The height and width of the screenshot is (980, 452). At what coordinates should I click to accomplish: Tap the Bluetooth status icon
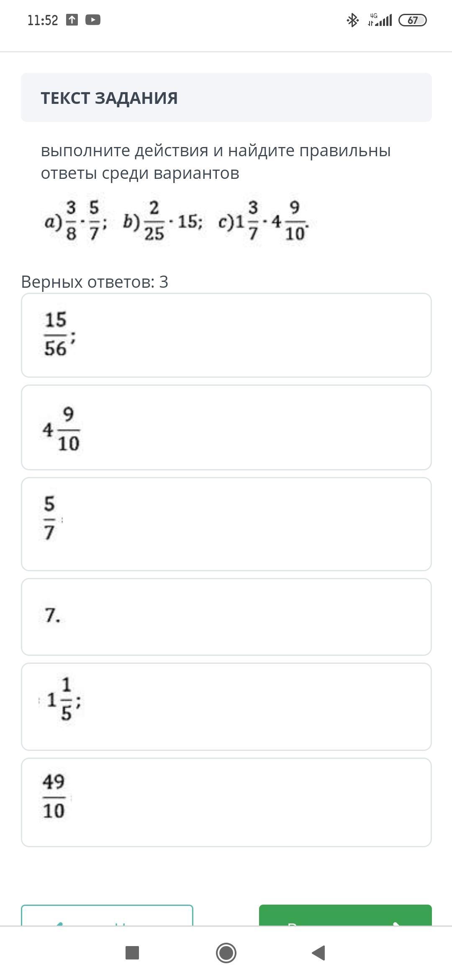pyautogui.click(x=352, y=20)
